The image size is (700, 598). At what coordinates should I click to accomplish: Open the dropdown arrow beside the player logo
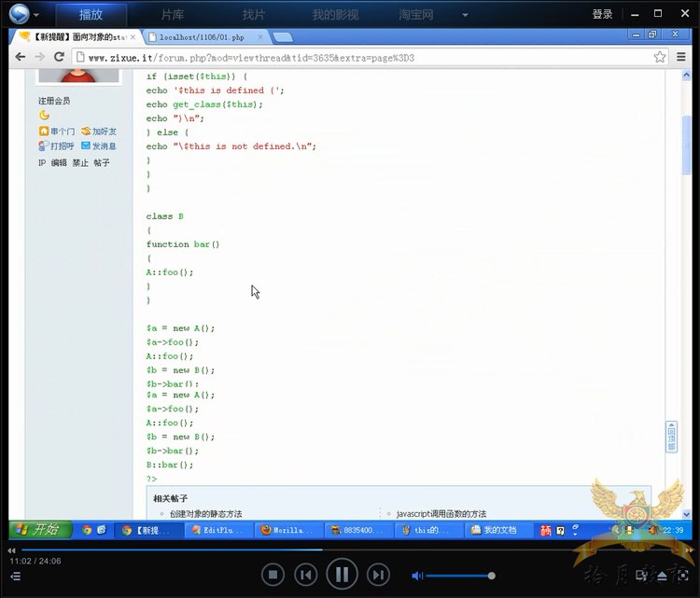36,15
